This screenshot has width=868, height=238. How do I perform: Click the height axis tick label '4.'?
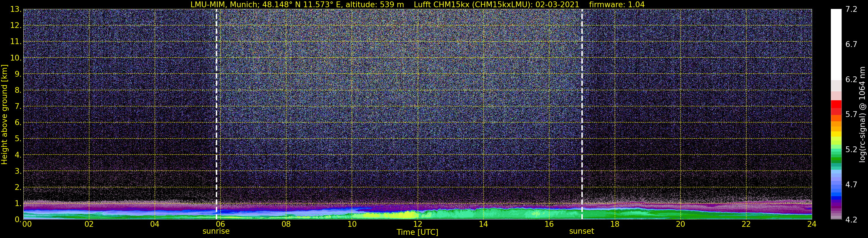pos(18,155)
